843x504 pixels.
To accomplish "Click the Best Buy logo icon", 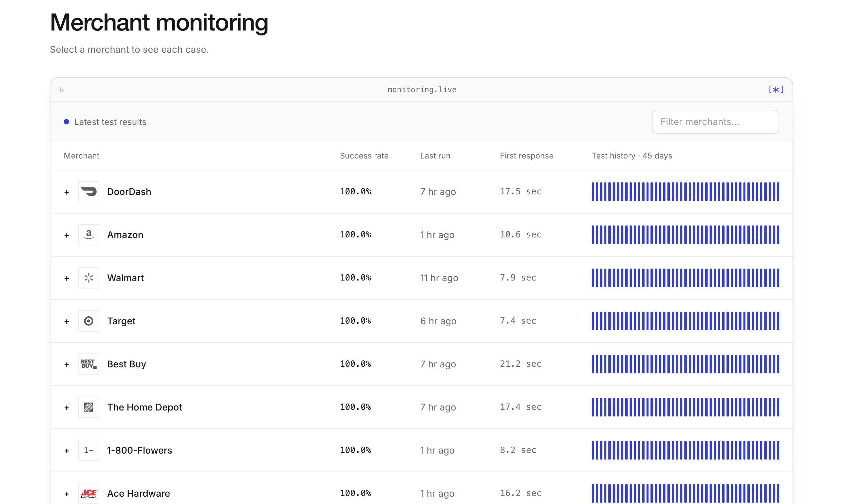I will [x=88, y=364].
